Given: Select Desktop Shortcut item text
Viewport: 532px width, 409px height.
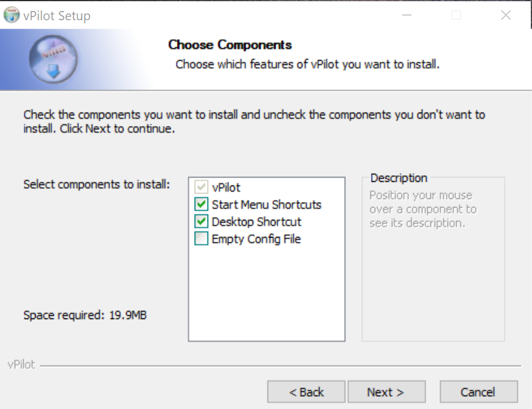Looking at the screenshot, I should [257, 222].
